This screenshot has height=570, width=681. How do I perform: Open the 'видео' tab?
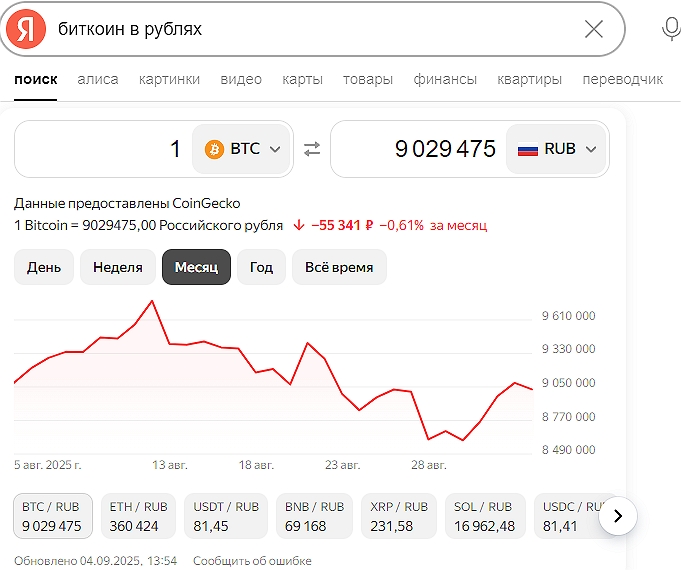click(241, 80)
